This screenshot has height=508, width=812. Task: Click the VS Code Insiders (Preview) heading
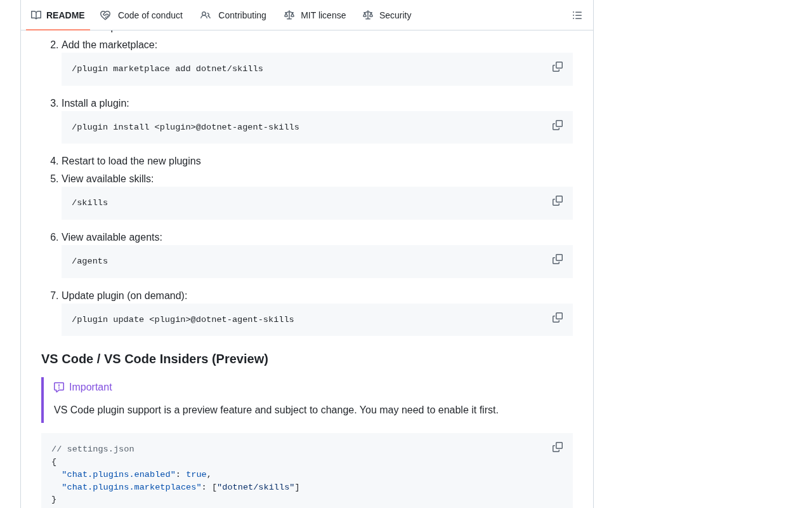(x=155, y=359)
